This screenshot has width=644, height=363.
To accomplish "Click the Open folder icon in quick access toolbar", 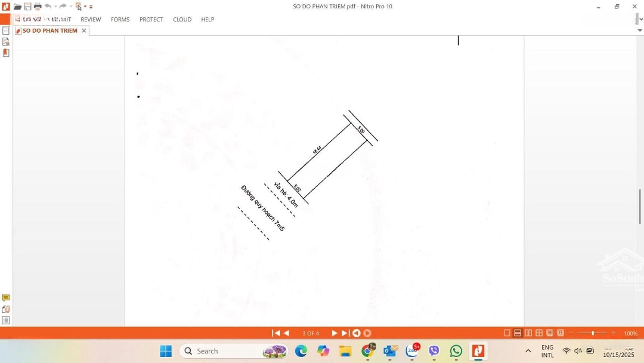I will coord(17,7).
